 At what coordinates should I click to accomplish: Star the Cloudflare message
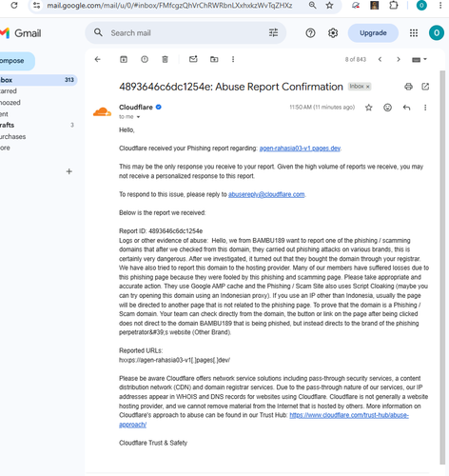[x=368, y=108]
